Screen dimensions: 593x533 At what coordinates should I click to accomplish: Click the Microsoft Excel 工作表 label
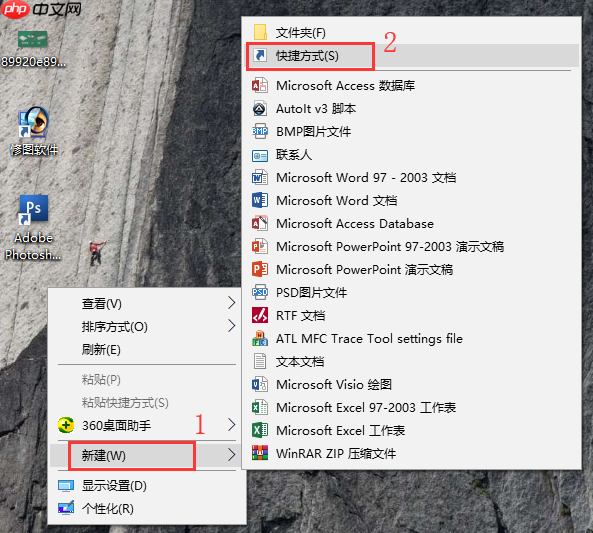point(340,430)
